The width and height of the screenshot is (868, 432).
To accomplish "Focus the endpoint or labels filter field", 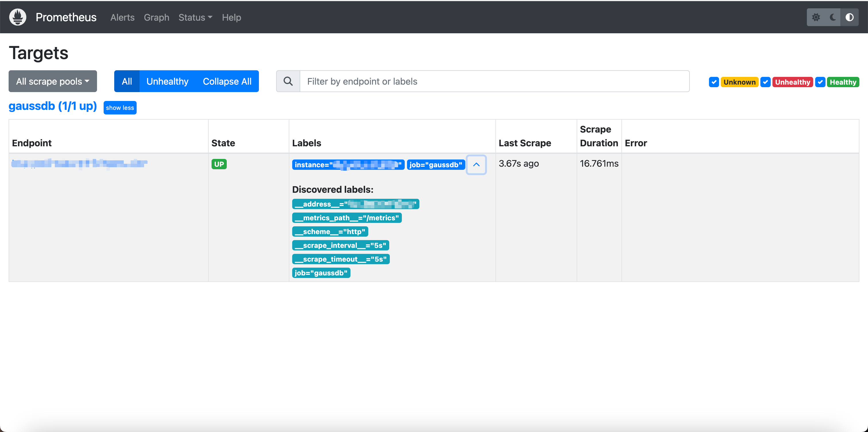I will tap(494, 81).
